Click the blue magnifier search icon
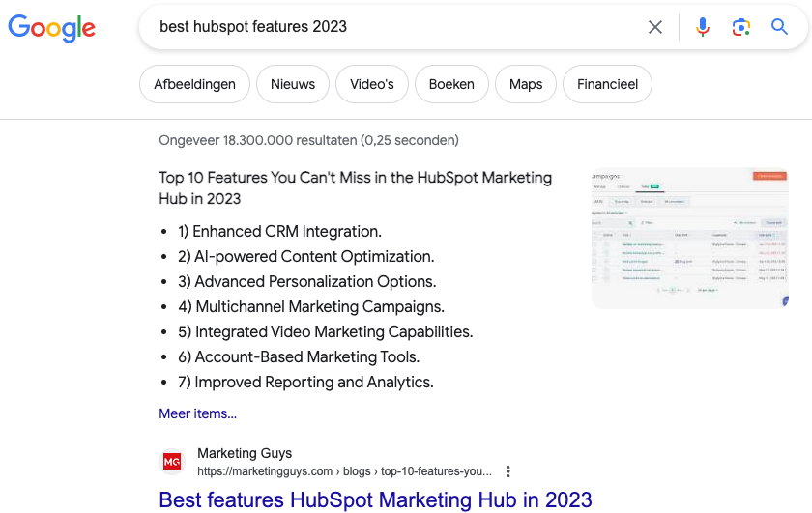 (779, 26)
